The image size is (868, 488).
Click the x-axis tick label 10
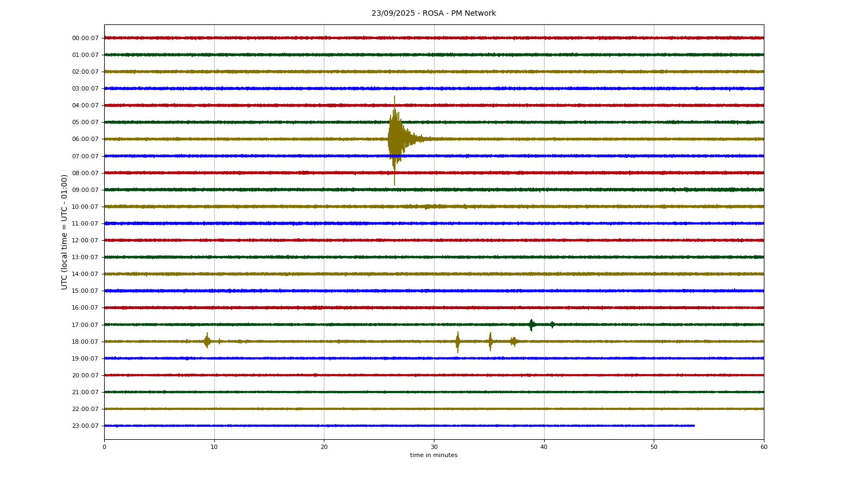click(x=214, y=447)
